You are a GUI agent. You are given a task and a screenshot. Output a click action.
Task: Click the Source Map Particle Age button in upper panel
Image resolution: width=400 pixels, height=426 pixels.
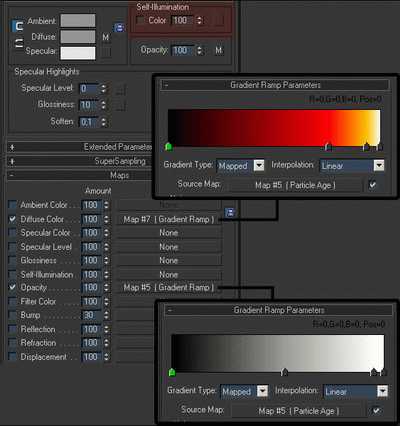click(295, 185)
